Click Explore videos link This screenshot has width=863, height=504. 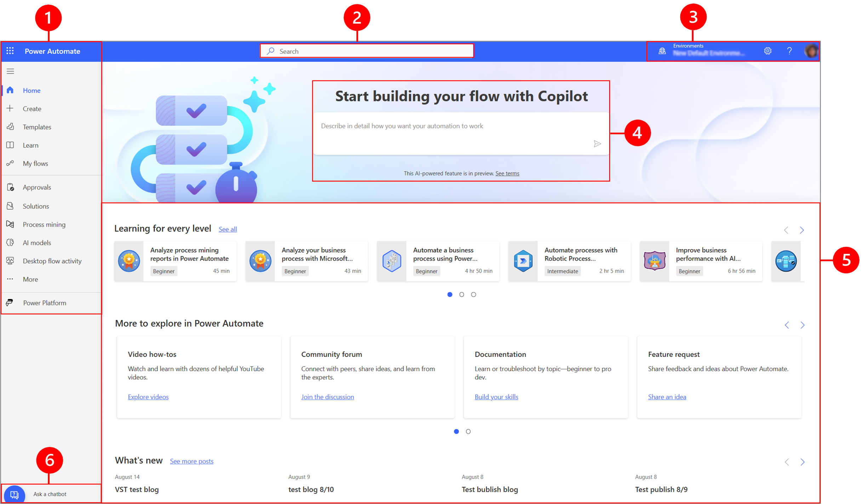[x=149, y=397]
